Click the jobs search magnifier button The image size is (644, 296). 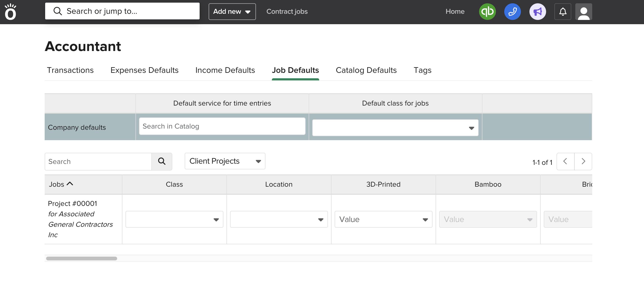coord(162,162)
